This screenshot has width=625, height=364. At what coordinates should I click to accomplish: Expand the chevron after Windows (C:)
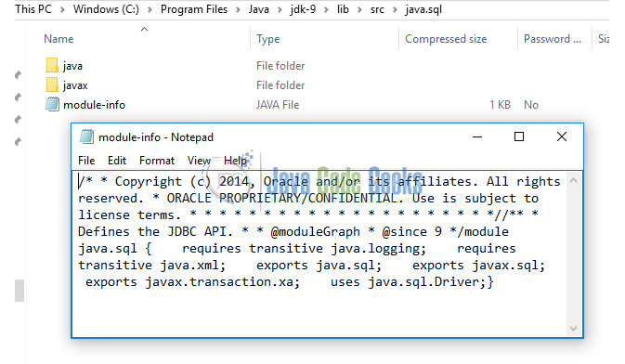pos(150,9)
